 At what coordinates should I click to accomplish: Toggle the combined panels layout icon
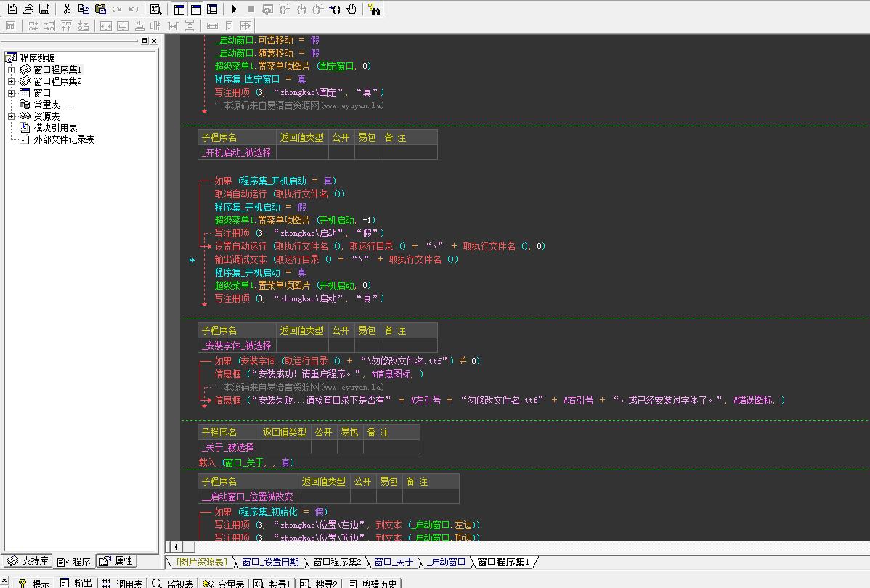pos(212,9)
